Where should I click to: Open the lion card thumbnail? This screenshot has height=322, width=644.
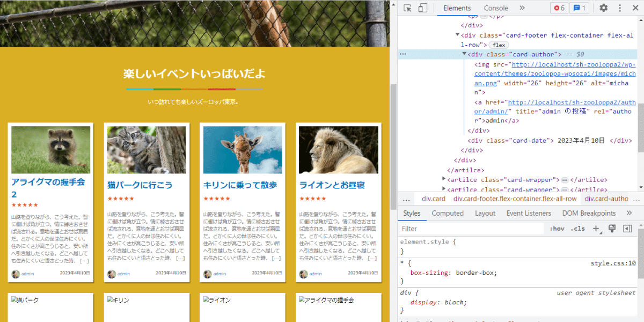(x=339, y=150)
